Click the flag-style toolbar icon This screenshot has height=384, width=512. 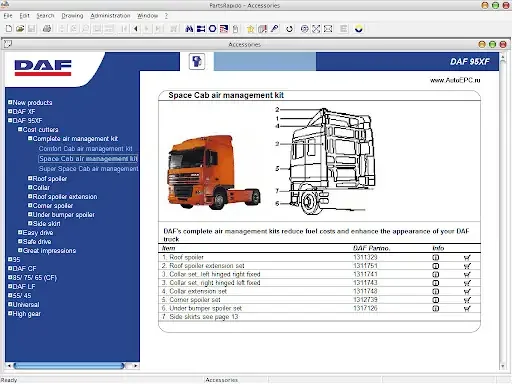pos(224,29)
